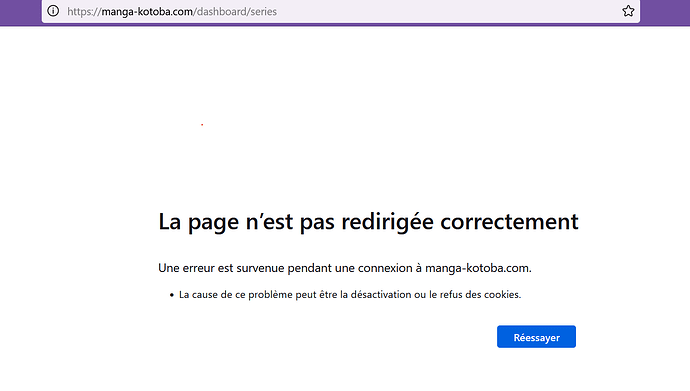Click the bullet text about cookies refusal
The width and height of the screenshot is (690, 391).
click(x=350, y=295)
